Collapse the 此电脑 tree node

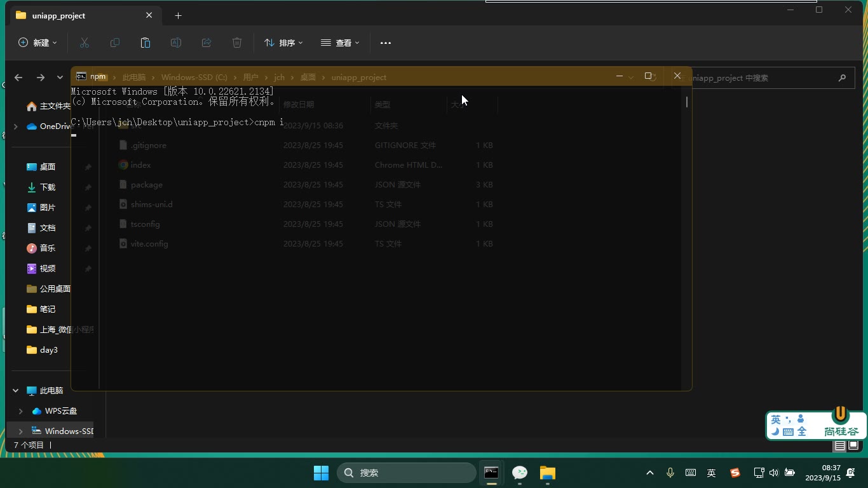click(16, 391)
